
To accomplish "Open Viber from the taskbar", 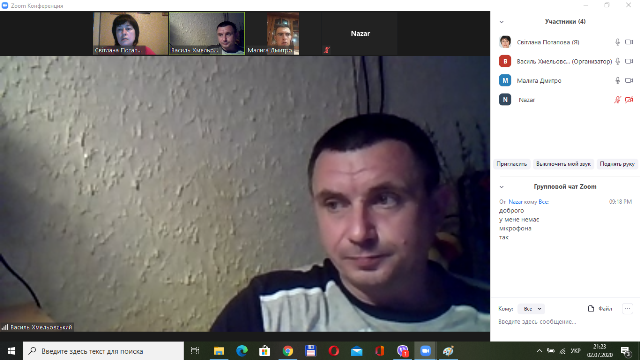I will [402, 351].
